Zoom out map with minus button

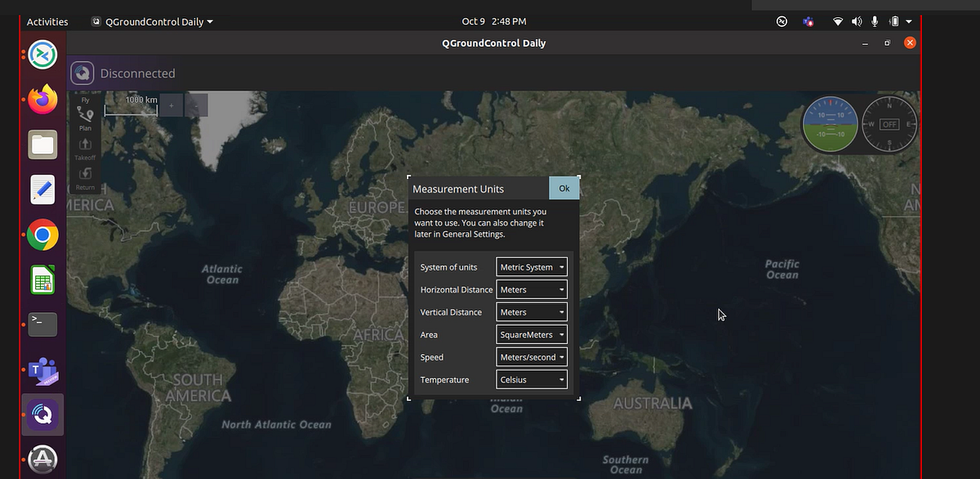(x=197, y=105)
